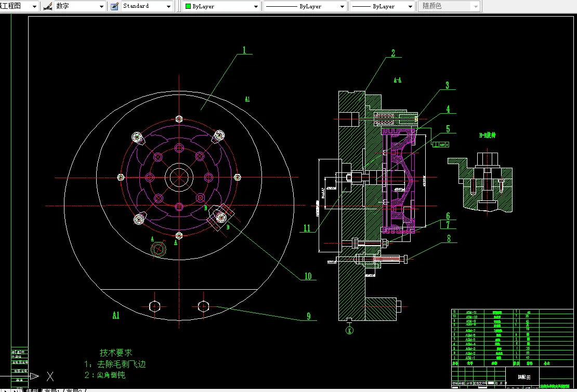Open the ByLayer color control dropdown
This screenshot has width=577, height=392.
221,6
